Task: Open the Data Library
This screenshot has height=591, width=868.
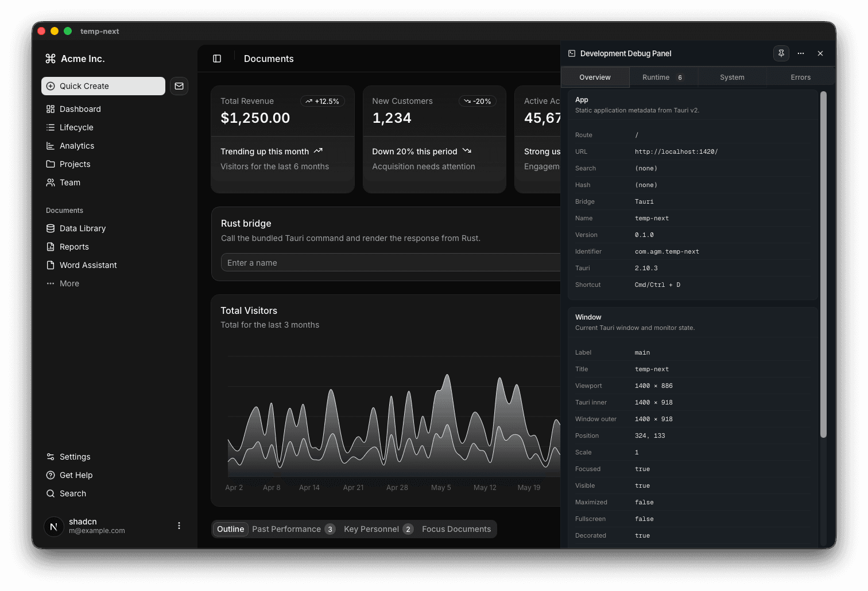Action: click(x=83, y=228)
